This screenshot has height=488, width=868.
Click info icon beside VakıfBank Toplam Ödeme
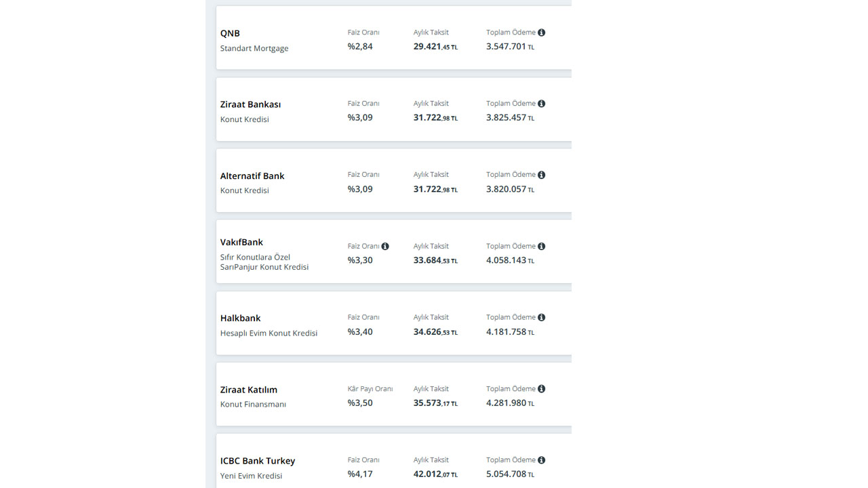(541, 246)
